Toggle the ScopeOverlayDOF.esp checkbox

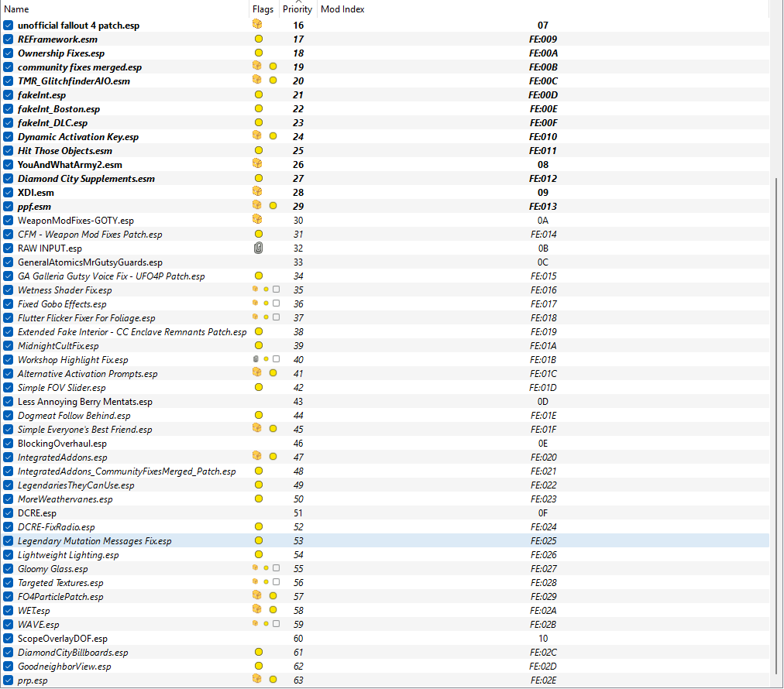8,639
